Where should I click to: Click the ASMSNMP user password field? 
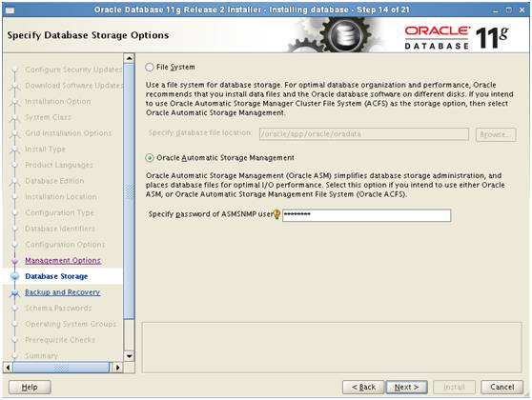(x=366, y=215)
